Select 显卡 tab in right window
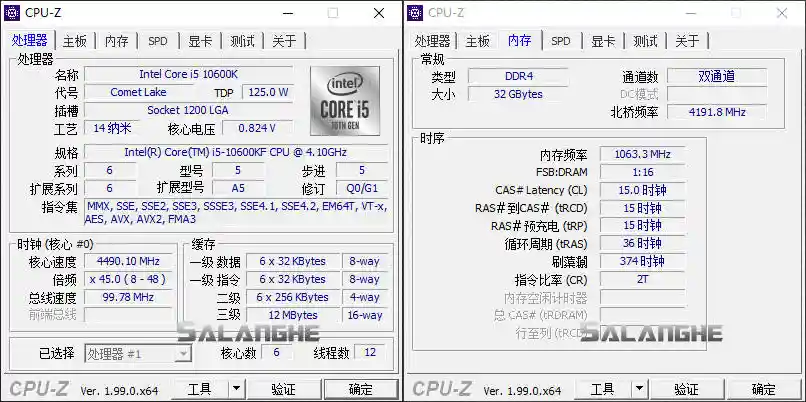The image size is (806, 402). tap(603, 41)
